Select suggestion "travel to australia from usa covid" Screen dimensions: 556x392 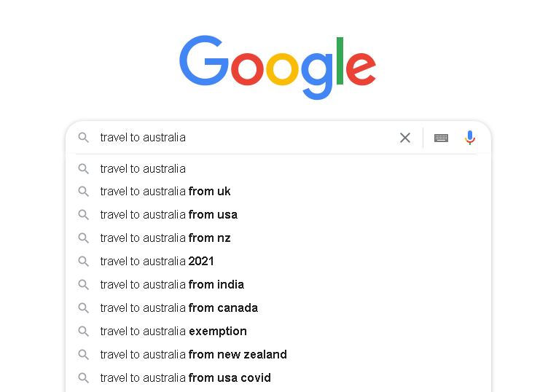pyautogui.click(x=186, y=378)
